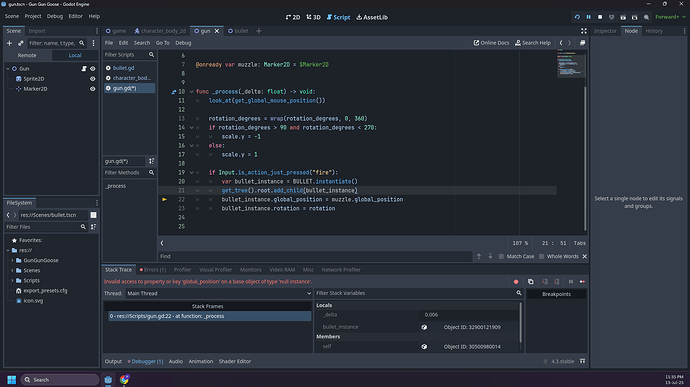Viewport: 690px width, 387px height.
Task: Select the Import dock tab
Action: 37,31
